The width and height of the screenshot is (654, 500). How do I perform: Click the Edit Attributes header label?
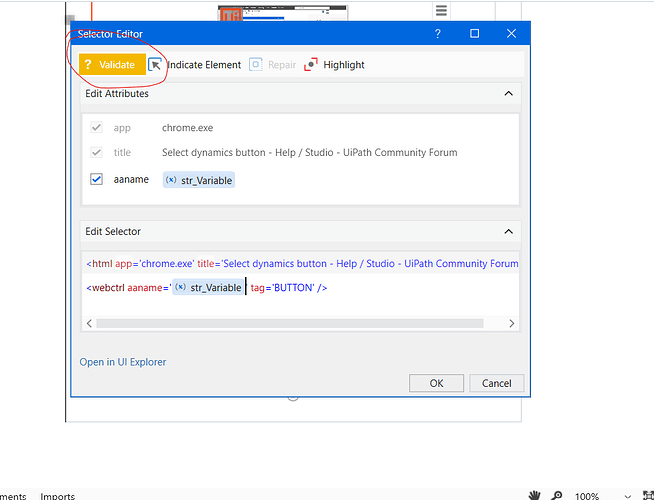click(117, 93)
